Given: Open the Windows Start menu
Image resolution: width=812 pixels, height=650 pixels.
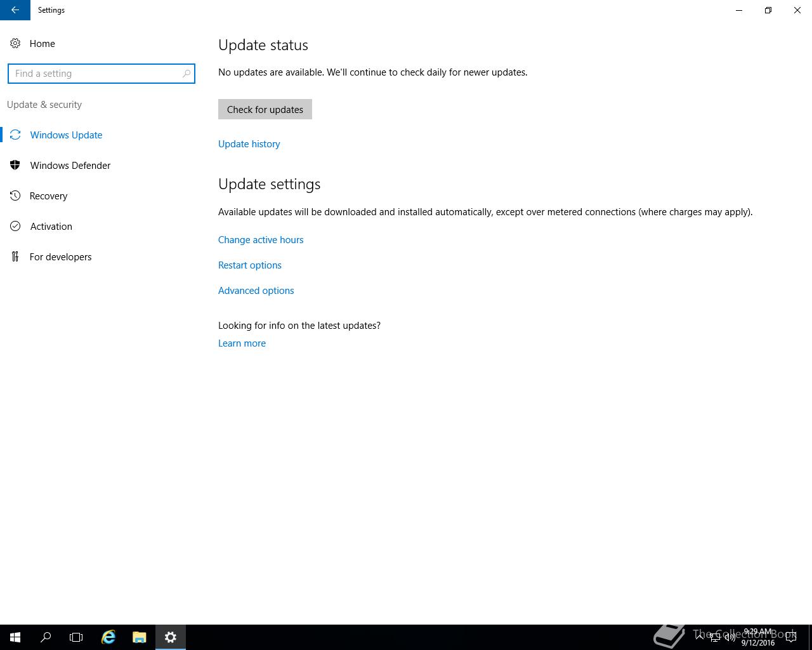Looking at the screenshot, I should (x=15, y=637).
